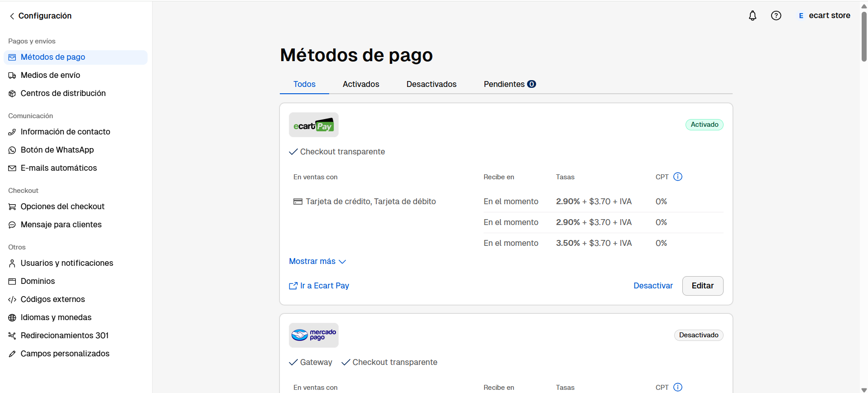The height and width of the screenshot is (393, 868).
Task: Open the help question mark icon
Action: (x=776, y=16)
